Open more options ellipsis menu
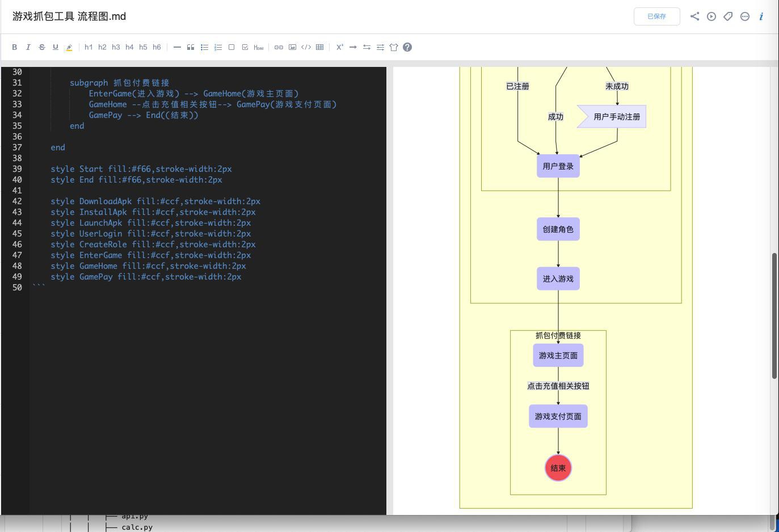 pos(745,16)
